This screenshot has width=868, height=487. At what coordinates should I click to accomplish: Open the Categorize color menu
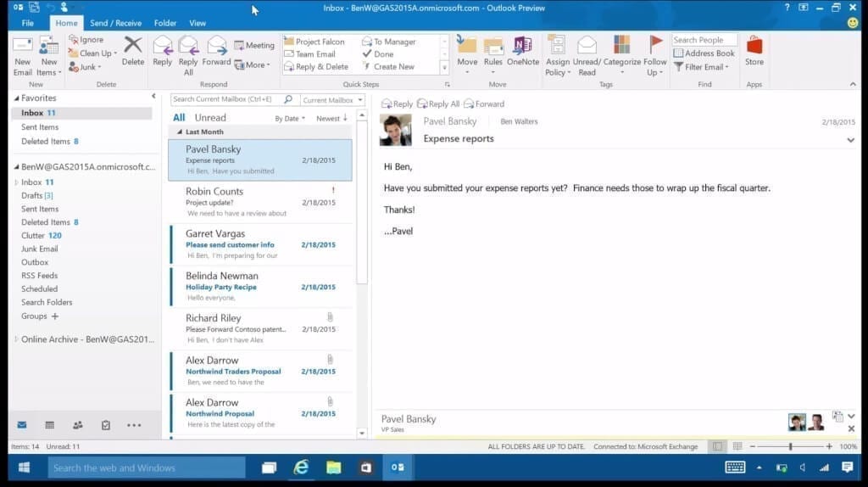click(621, 56)
